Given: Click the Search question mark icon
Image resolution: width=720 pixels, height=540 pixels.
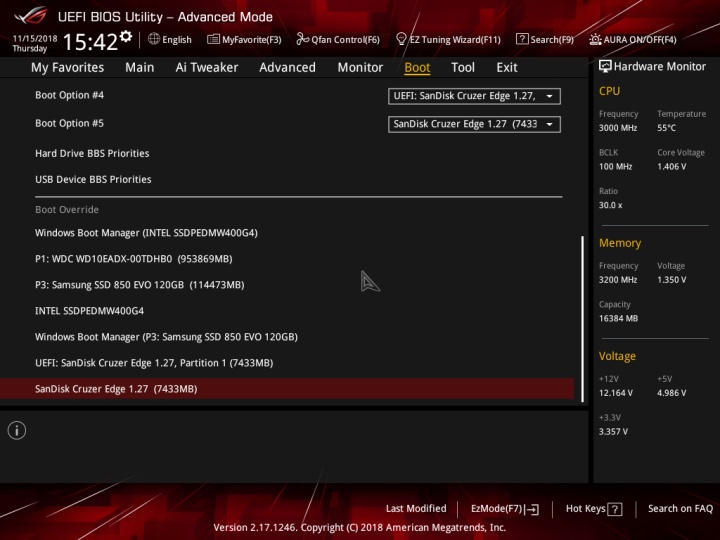Looking at the screenshot, I should [522, 39].
